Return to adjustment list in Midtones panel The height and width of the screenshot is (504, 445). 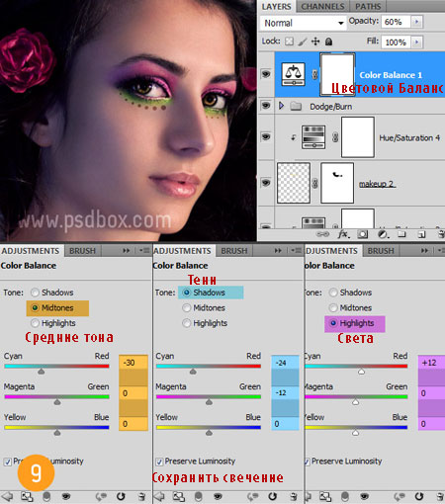click(7, 496)
